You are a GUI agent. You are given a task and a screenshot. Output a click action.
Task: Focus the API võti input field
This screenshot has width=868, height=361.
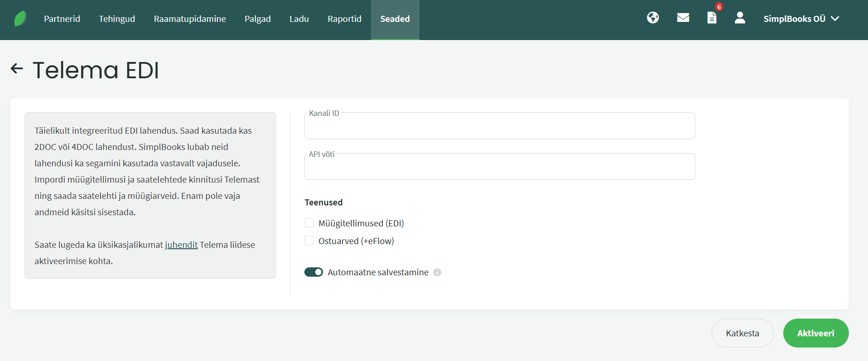pos(500,166)
